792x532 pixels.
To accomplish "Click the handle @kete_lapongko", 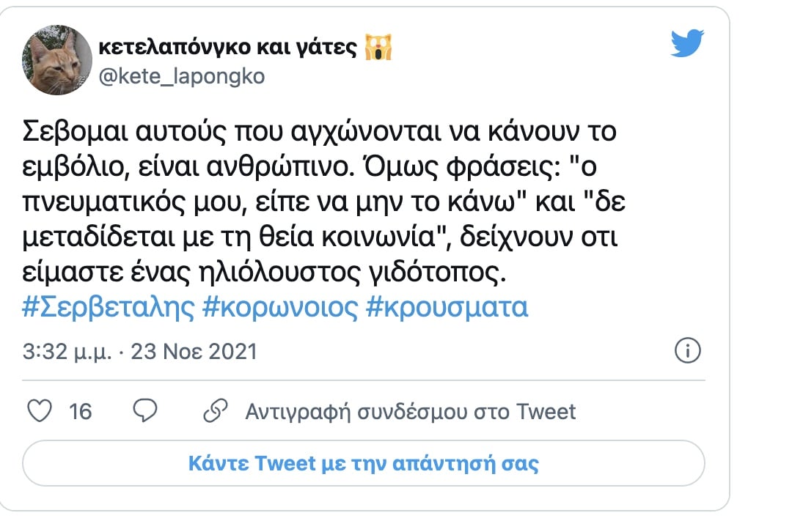I will [x=180, y=74].
